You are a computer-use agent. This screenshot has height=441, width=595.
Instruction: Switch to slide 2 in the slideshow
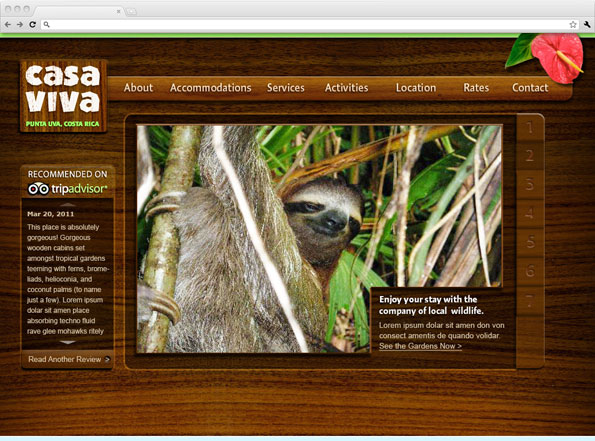(x=530, y=156)
